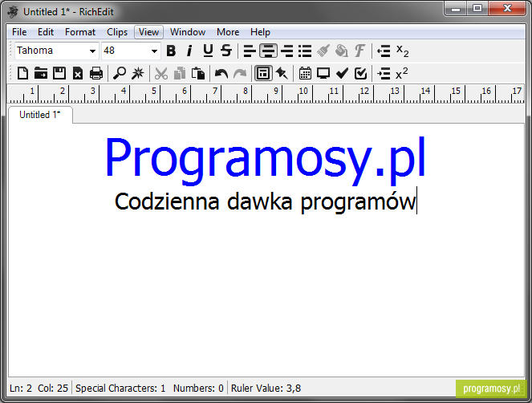Open the Edit menu
The image size is (532, 403).
[x=46, y=32]
